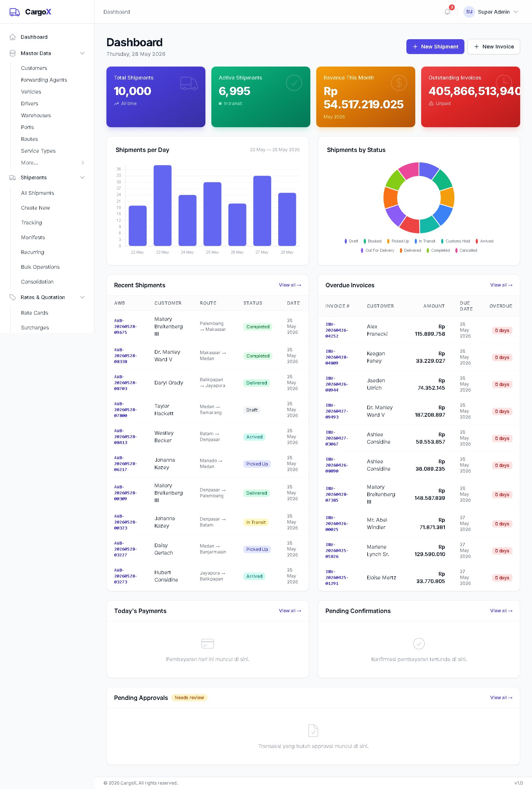The height and width of the screenshot is (789, 532).
Task: Open Create New shipment page
Action: [x=35, y=208]
